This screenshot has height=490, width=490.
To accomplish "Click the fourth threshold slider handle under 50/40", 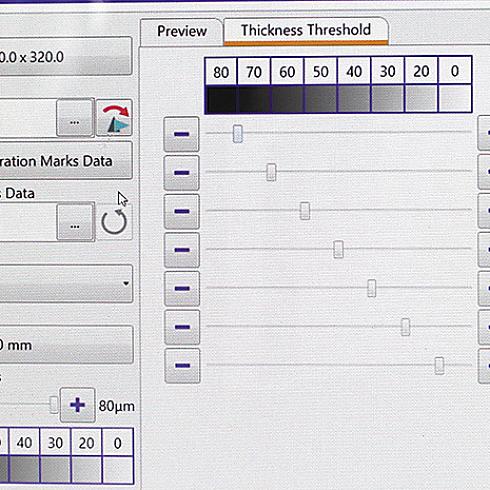I will pyautogui.click(x=338, y=249).
